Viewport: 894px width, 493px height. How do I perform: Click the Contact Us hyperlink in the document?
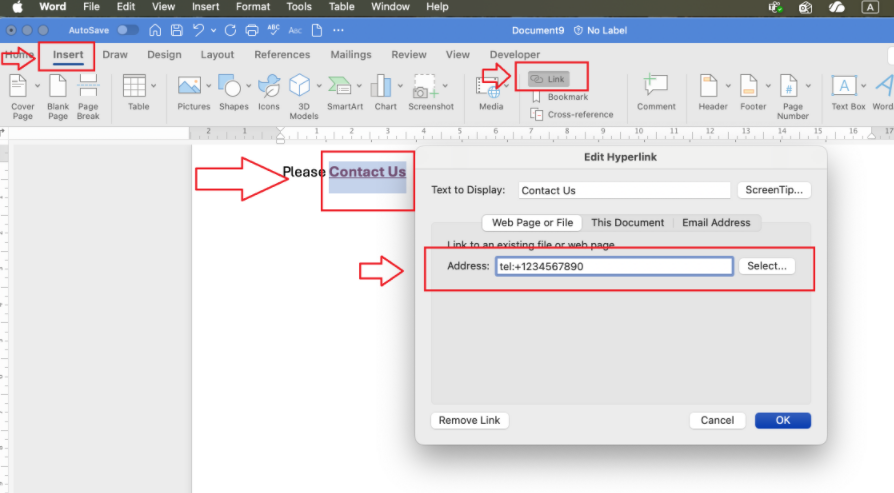tap(367, 172)
